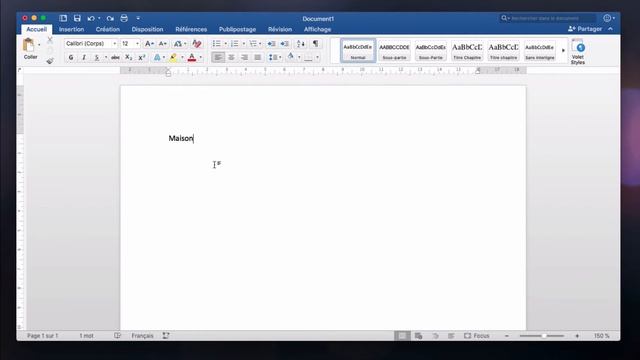
Task: Toggle italic formatting
Action: (84, 58)
